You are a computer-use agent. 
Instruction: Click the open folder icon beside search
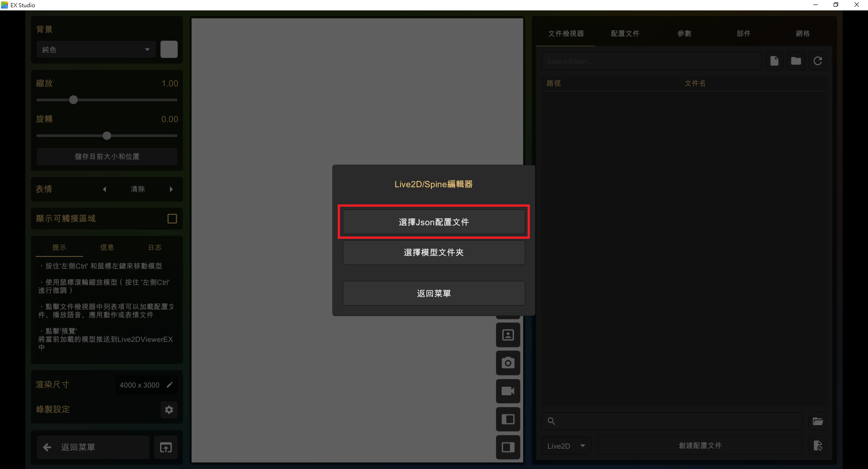pos(817,422)
